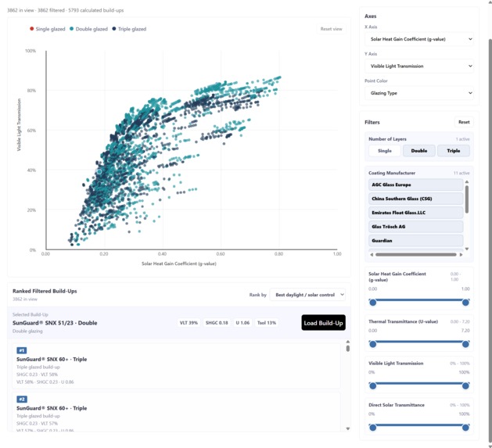The width and height of the screenshot is (492, 448).
Task: Click the 11 active manufacturer count
Action: pos(461,173)
